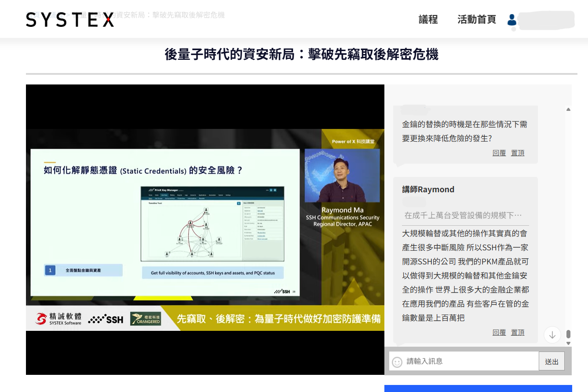Click the live video player
The image size is (588, 392).
click(205, 230)
